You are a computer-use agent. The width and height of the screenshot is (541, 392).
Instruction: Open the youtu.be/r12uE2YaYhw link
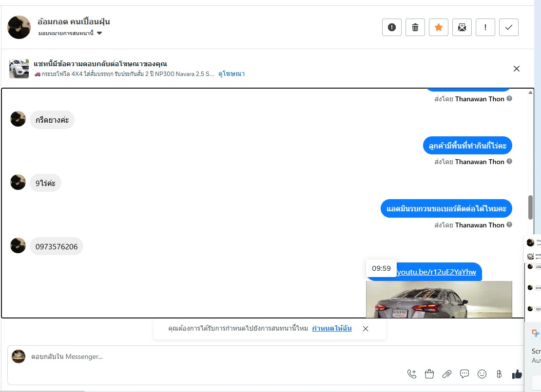click(x=436, y=272)
